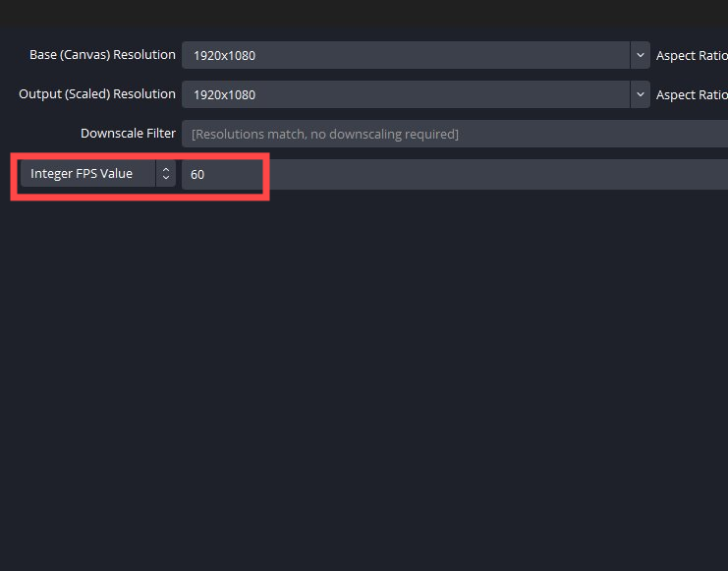Screen dimensions: 728x571
Task: Open the Integer FPS Value type selector
Action: (88, 174)
